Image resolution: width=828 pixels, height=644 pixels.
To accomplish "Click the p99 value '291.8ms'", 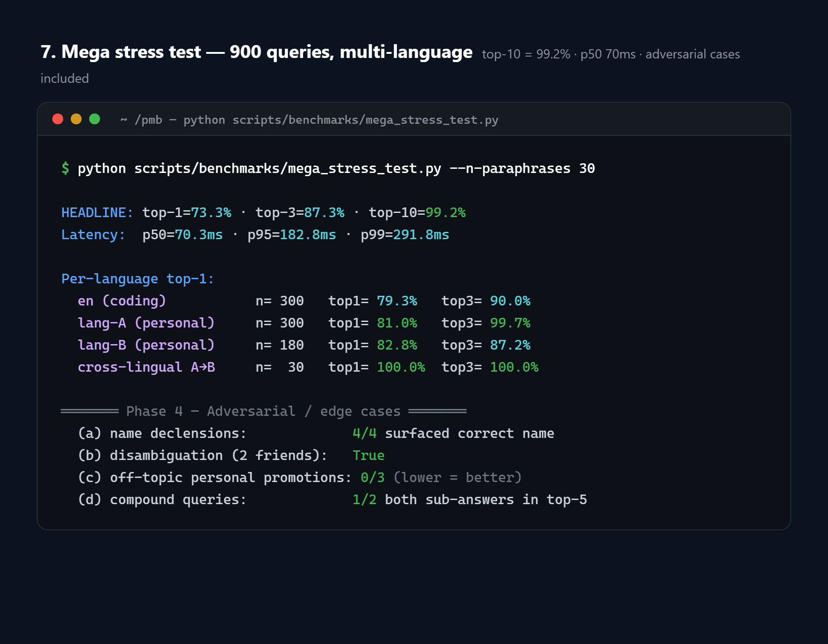I will 421,235.
